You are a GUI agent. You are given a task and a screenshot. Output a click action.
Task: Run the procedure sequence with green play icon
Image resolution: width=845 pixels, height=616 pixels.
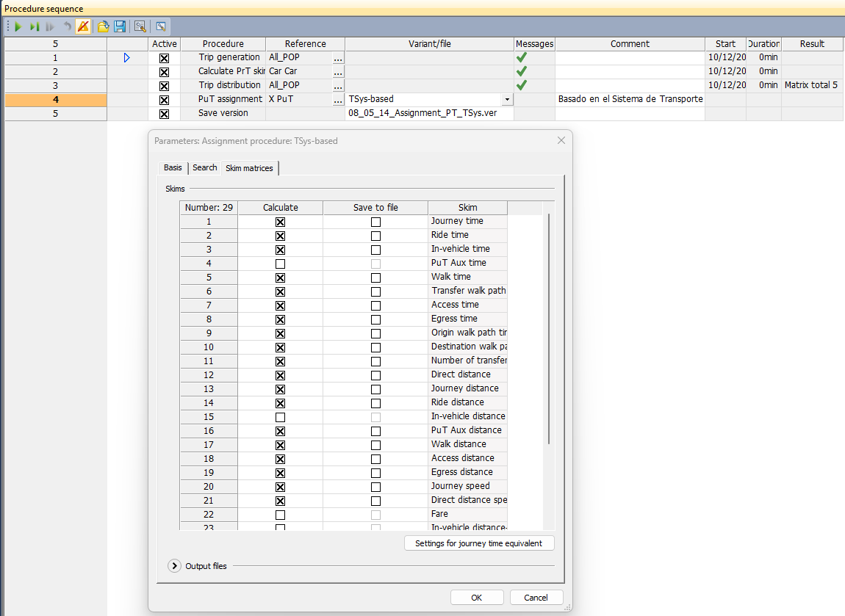(x=18, y=26)
